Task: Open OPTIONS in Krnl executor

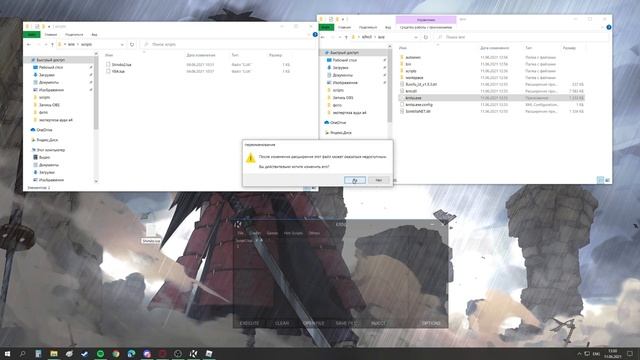Action: (x=431, y=323)
